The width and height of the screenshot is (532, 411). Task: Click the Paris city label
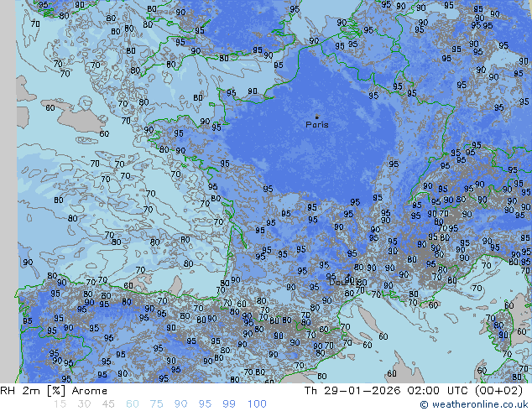[317, 125]
